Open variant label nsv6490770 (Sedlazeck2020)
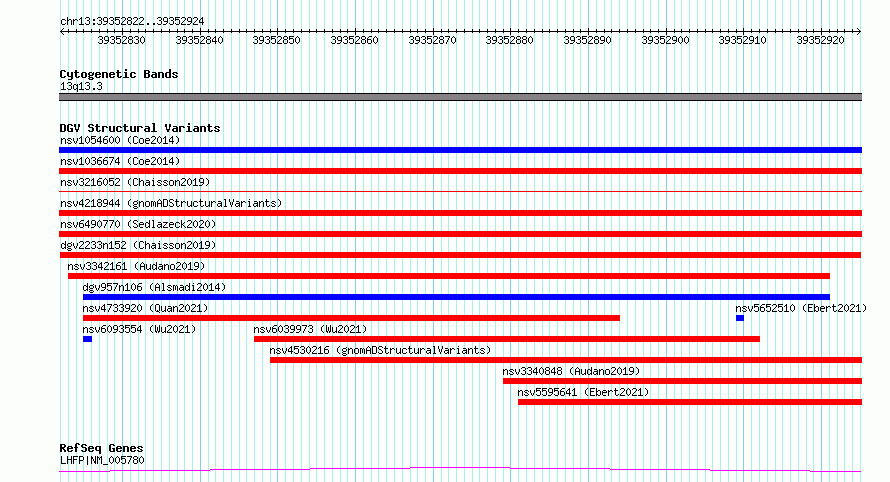The image size is (890, 482). coord(138,224)
